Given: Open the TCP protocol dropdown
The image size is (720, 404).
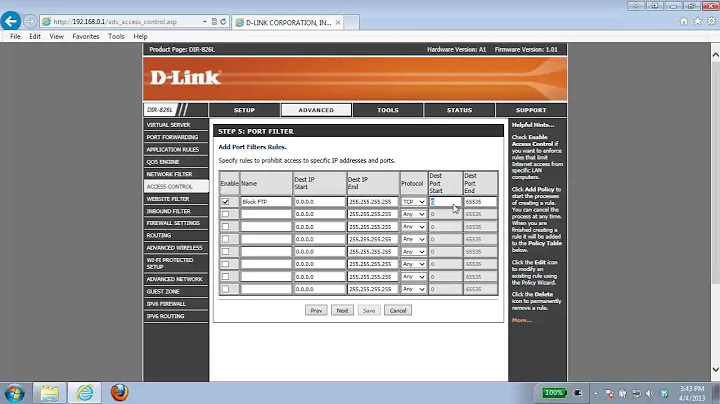Looking at the screenshot, I should click(413, 202).
